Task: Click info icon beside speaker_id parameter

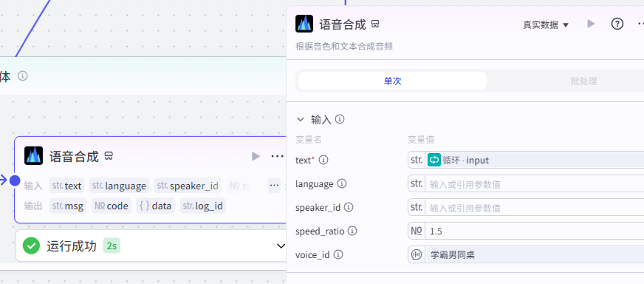Action: 349,207
